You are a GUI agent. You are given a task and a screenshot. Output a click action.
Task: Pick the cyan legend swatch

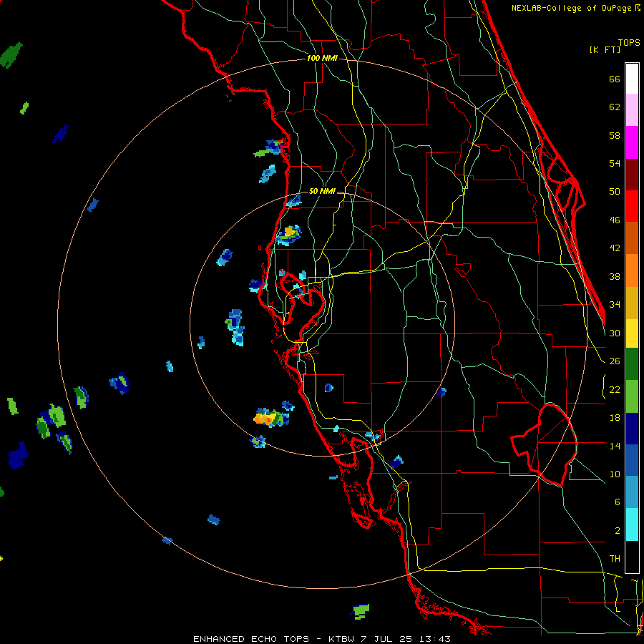click(632, 525)
